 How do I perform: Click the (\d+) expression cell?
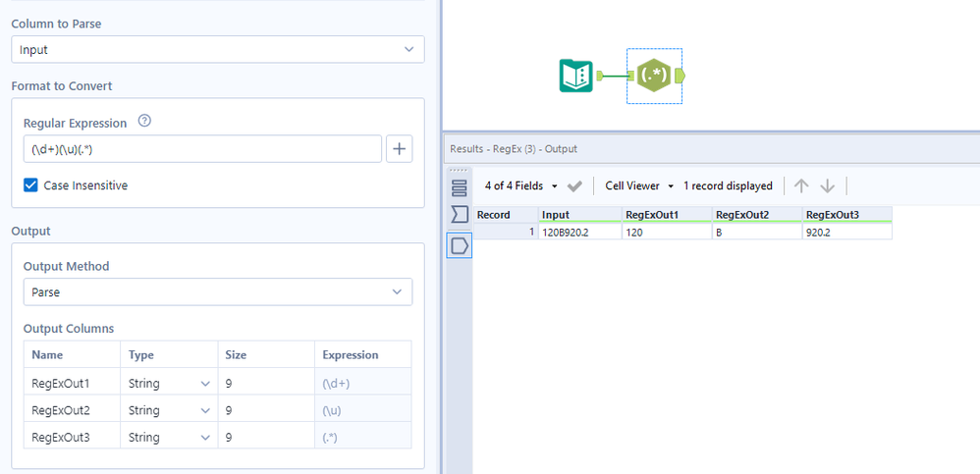pyautogui.click(x=363, y=384)
